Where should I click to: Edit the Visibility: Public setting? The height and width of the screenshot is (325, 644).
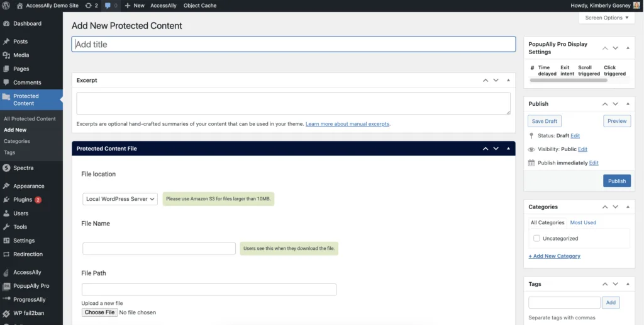click(x=582, y=149)
